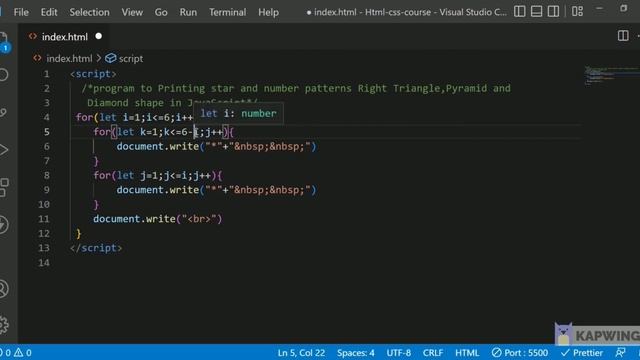The height and width of the screenshot is (360, 640).
Task: Click line number 5 in gutter
Action: click(x=46, y=132)
